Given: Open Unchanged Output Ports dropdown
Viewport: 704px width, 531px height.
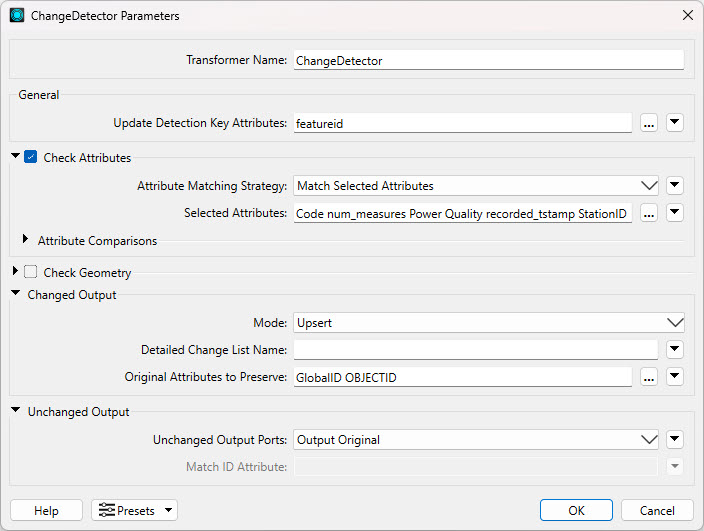Looking at the screenshot, I should pyautogui.click(x=475, y=439).
